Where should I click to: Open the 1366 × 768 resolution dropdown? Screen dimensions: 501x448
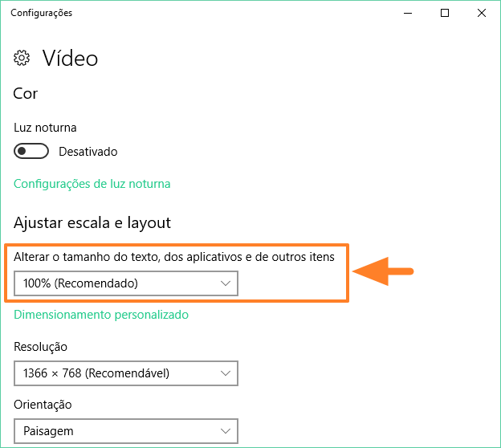click(126, 373)
